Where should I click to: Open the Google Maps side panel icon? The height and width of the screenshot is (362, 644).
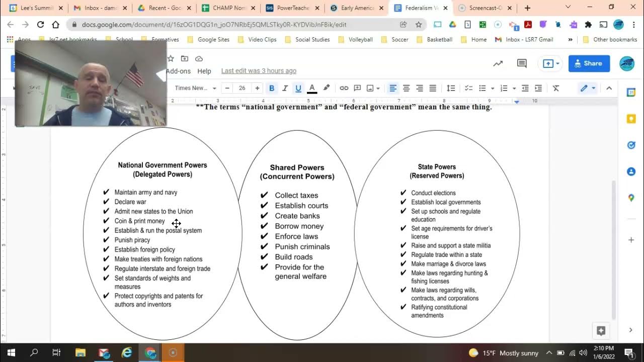[631, 198]
